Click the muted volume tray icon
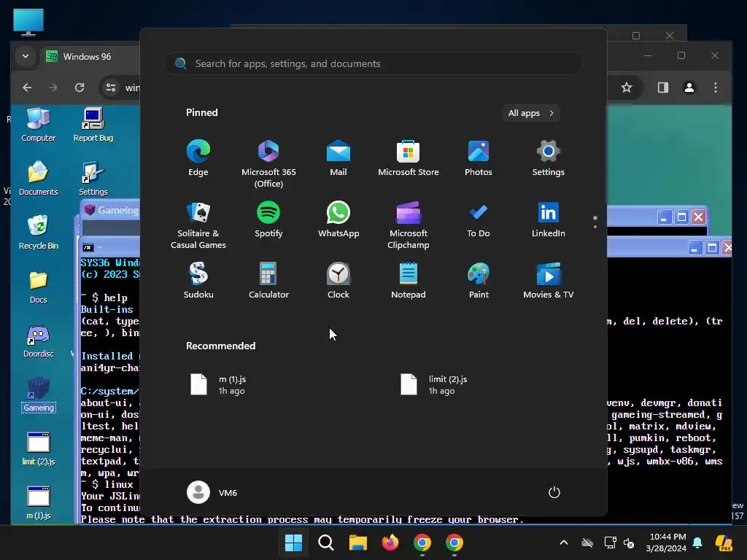The image size is (747, 560). coord(629,542)
